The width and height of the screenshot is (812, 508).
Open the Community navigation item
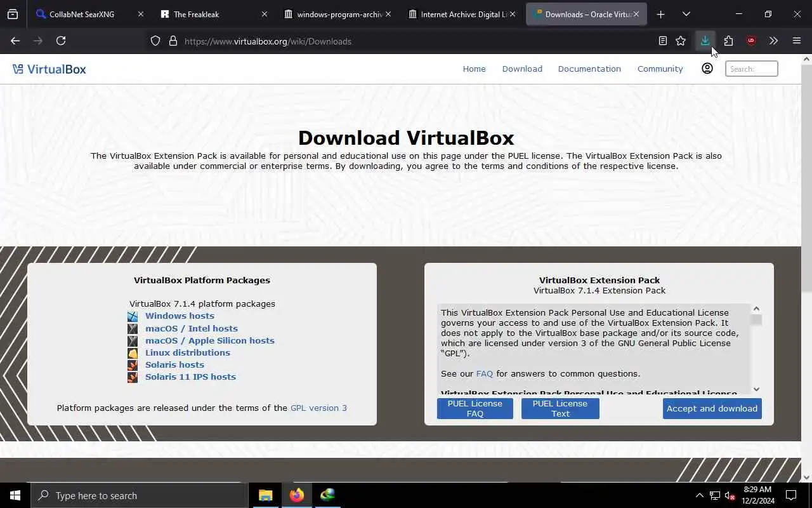coord(660,69)
